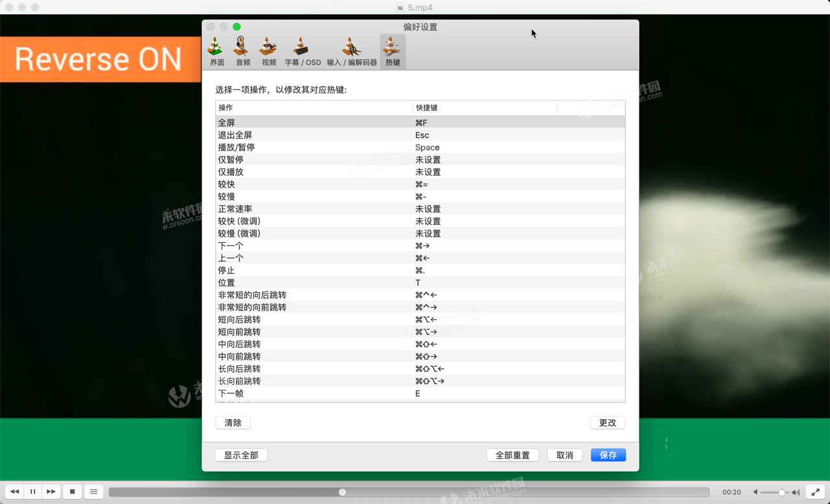Click the 全部重置 (Reset All) button

pos(513,455)
